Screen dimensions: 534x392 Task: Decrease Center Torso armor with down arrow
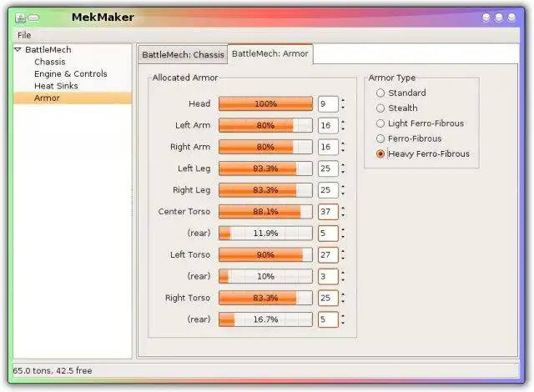(x=343, y=215)
